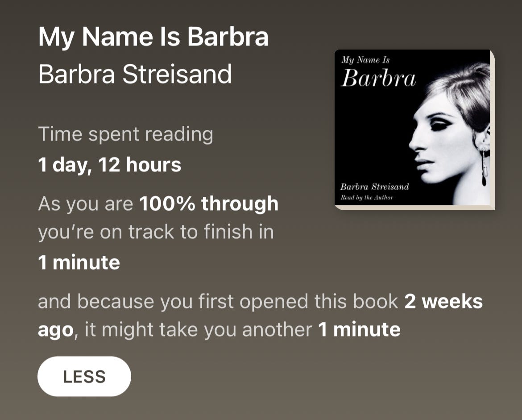Click the final 1 minute after take you another
The width and height of the screenshot is (522, 420).
tap(359, 330)
